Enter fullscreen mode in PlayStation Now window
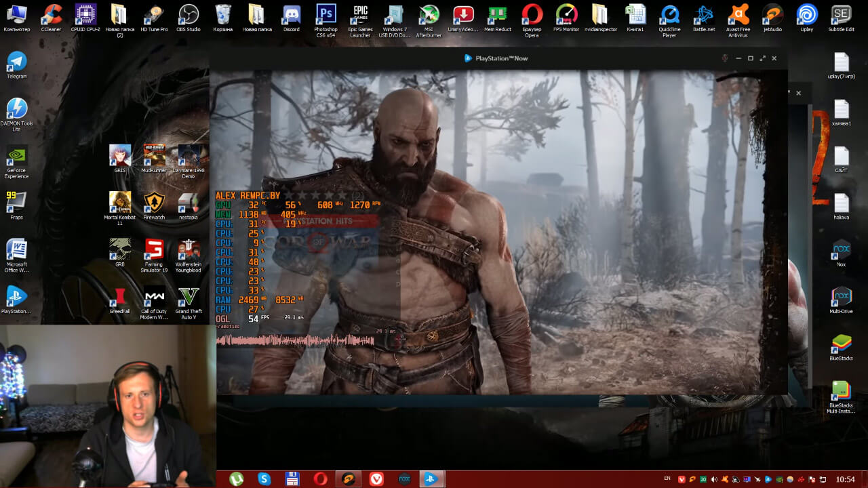The image size is (868, 488). (x=762, y=58)
